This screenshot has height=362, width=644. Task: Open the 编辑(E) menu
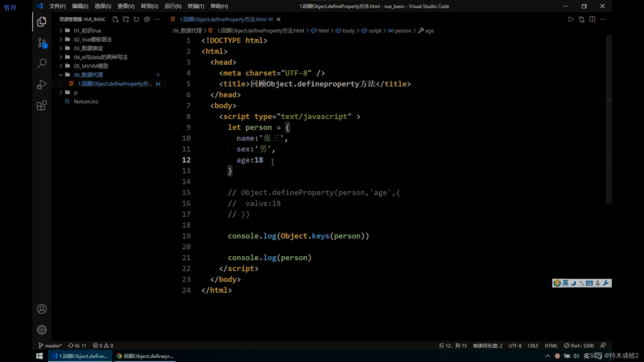80,6
